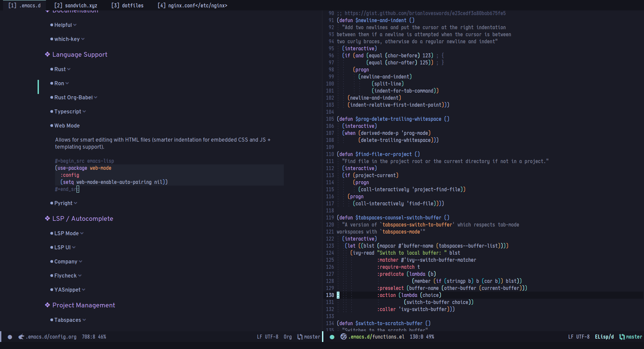Click the $find-file-or-project function name
Image resolution: width=644 pixels, height=349 pixels.
click(384, 154)
